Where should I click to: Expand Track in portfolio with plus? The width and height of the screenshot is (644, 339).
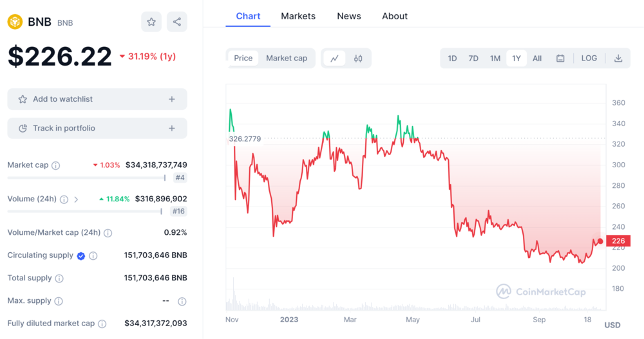click(x=172, y=129)
